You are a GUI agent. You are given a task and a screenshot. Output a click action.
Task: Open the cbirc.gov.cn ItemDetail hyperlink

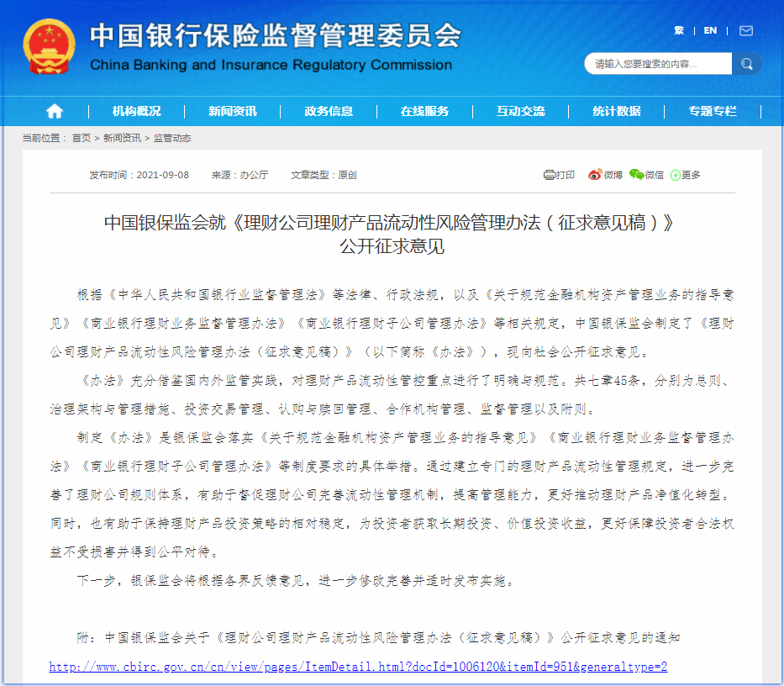[x=358, y=667]
